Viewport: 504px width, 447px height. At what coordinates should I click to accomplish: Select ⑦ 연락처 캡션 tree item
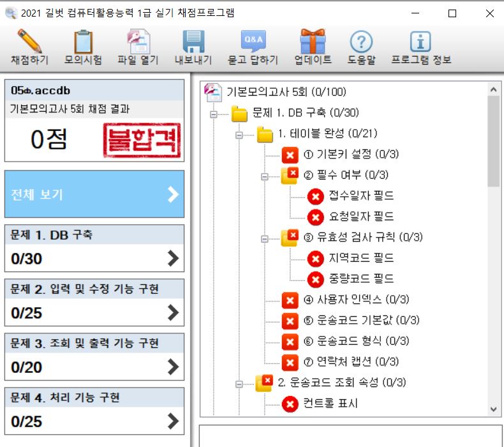point(351,362)
